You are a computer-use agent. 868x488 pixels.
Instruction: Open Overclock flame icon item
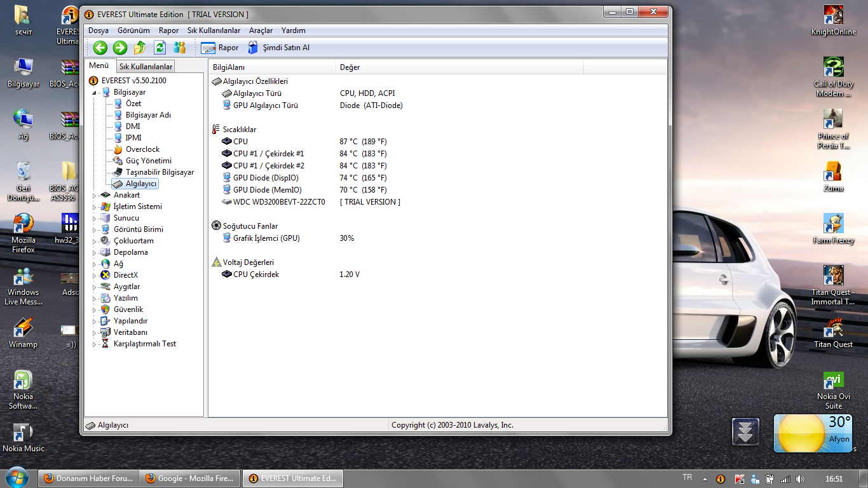click(x=118, y=149)
